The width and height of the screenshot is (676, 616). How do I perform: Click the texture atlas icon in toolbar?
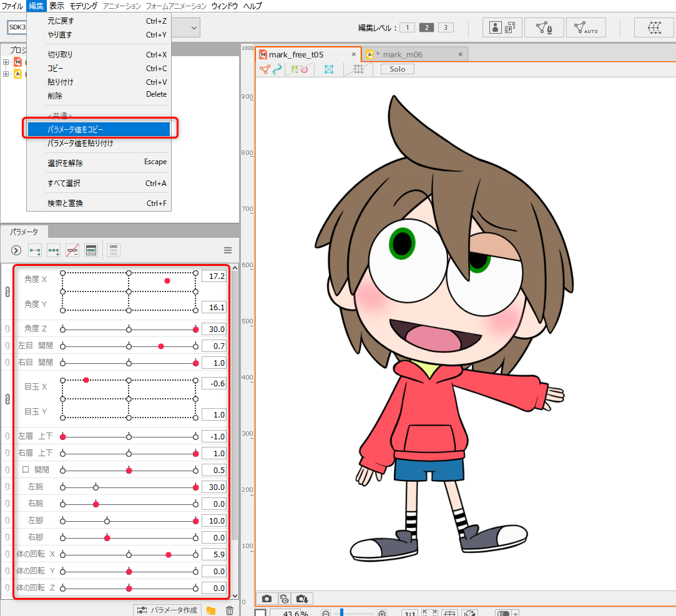pos(503,27)
